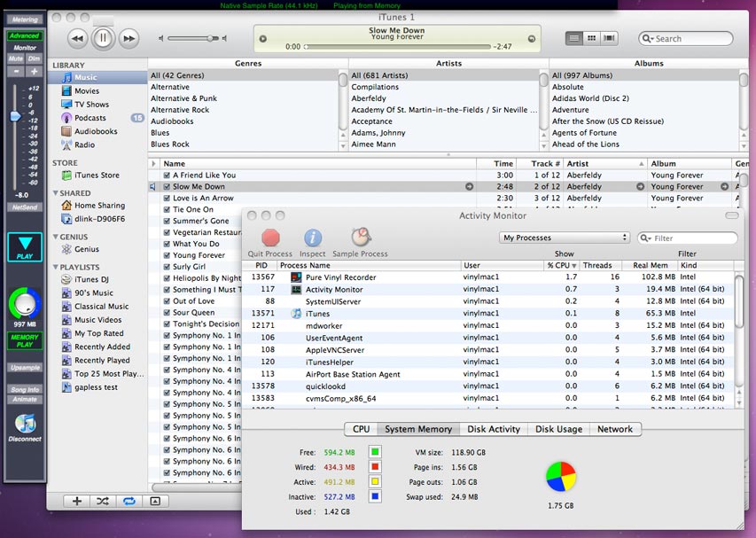Toggle the Mute button in Pure Vinyl

16,58
